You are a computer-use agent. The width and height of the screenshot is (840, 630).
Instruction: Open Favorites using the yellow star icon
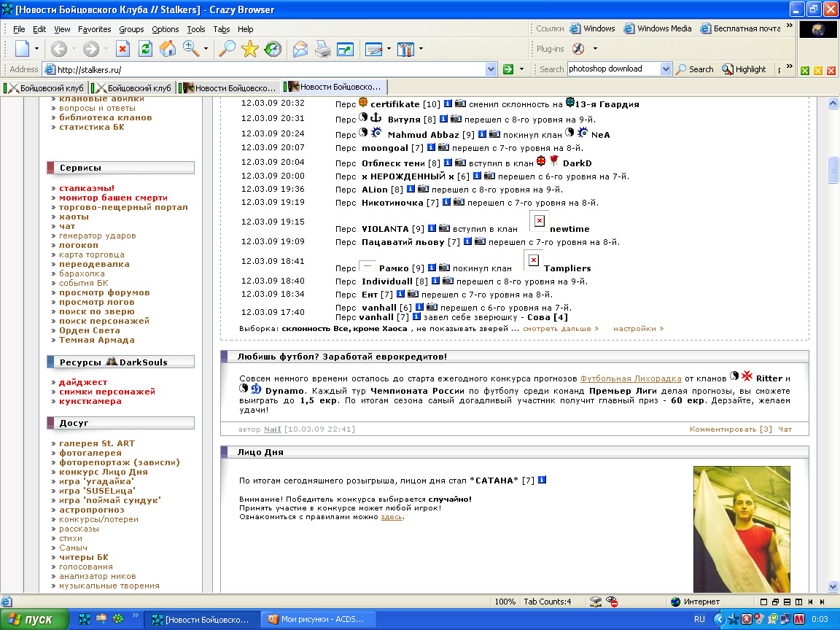249,50
